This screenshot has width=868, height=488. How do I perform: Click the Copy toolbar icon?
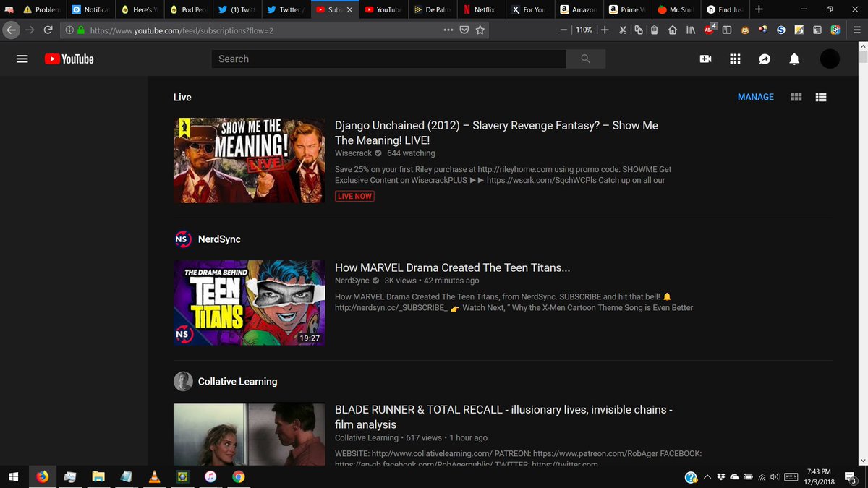pos(638,30)
